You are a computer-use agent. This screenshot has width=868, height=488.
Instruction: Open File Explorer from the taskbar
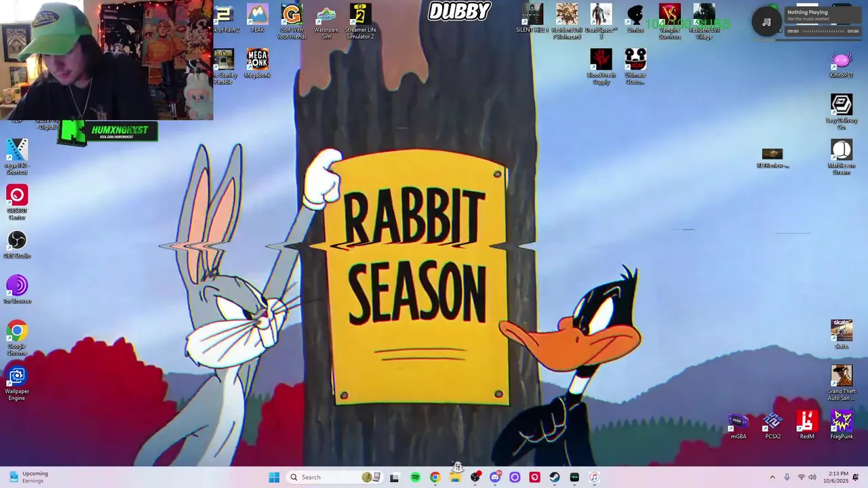coord(455,477)
